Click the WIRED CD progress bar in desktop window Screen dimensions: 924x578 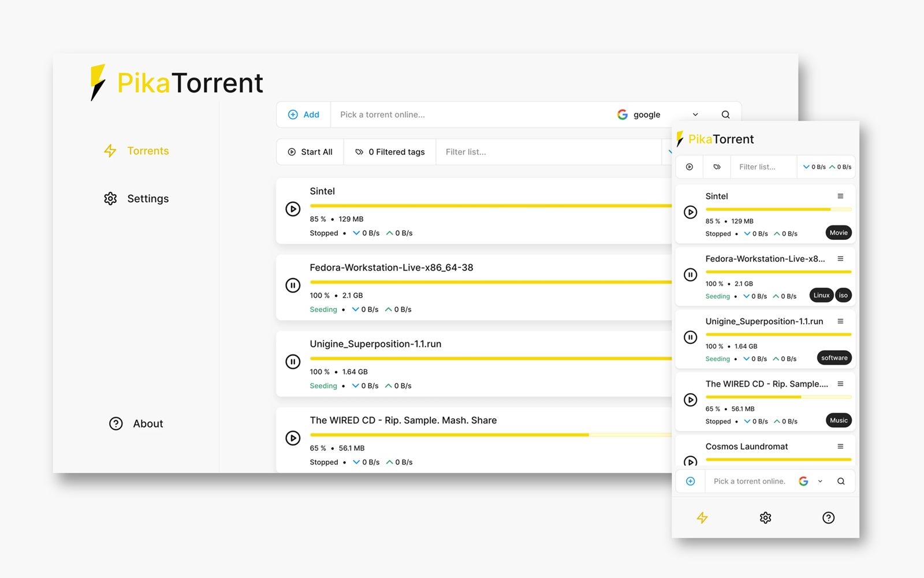491,435
